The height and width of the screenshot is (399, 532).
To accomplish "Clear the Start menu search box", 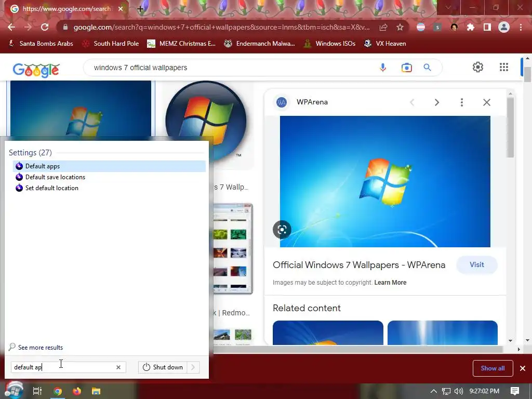I will 118,367.
